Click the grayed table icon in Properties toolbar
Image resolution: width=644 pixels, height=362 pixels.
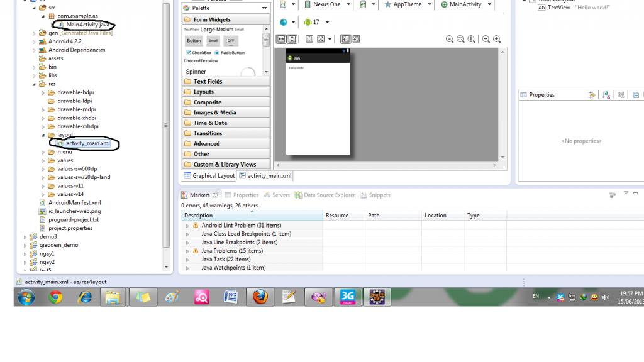click(621, 95)
